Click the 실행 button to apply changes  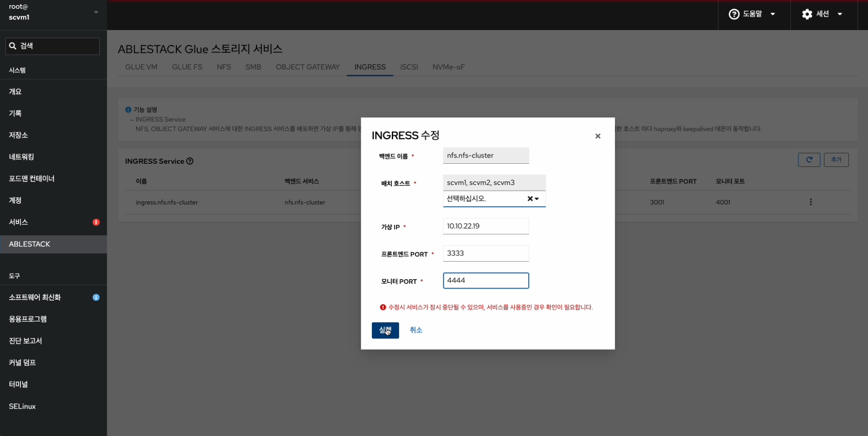[385, 330]
